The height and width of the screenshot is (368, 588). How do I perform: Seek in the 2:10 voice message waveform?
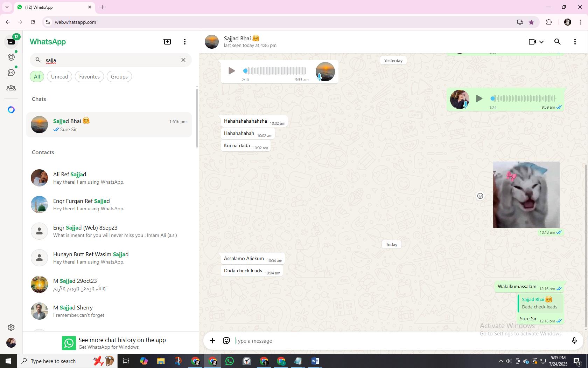click(x=275, y=71)
